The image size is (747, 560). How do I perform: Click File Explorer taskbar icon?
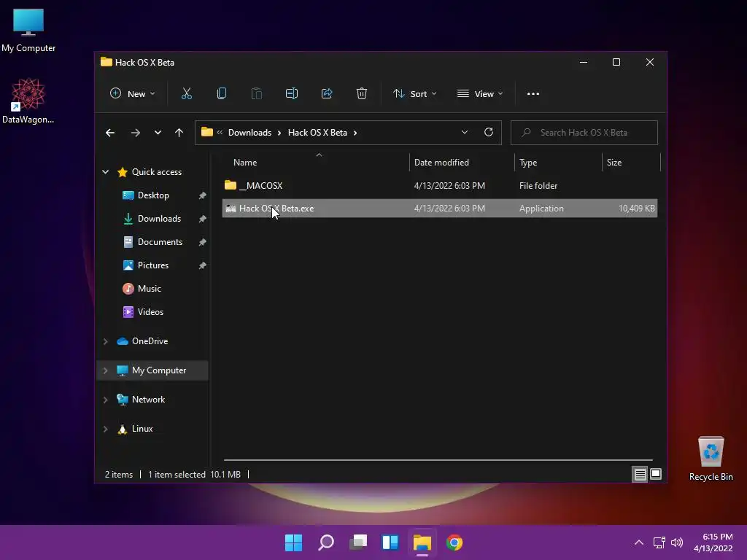click(x=422, y=542)
